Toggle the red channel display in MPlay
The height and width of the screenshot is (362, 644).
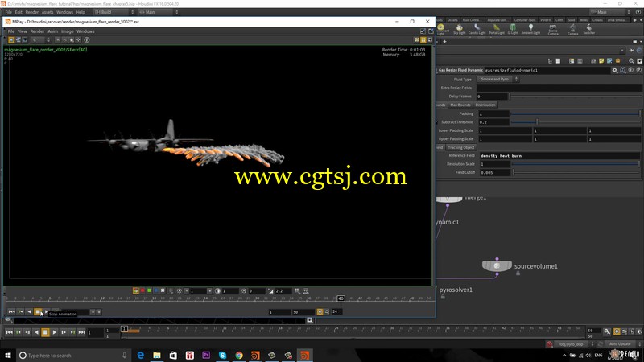142,290
